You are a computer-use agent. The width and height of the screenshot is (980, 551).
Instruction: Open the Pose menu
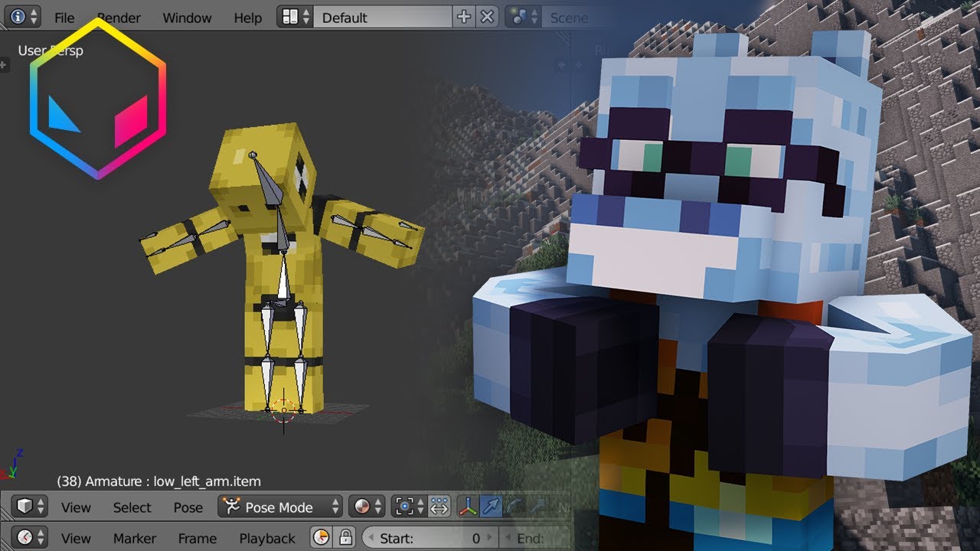click(188, 507)
